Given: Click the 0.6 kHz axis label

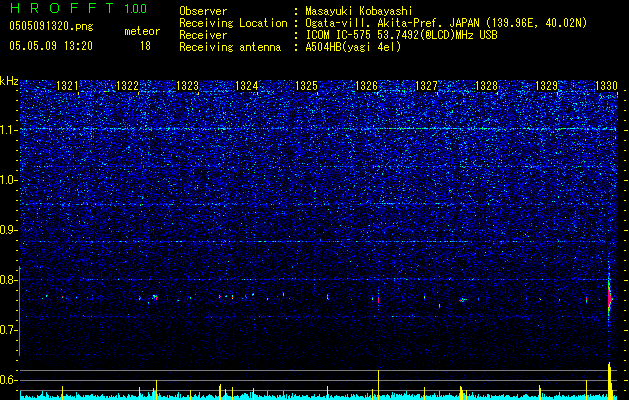Looking at the screenshot, I should coord(9,380).
